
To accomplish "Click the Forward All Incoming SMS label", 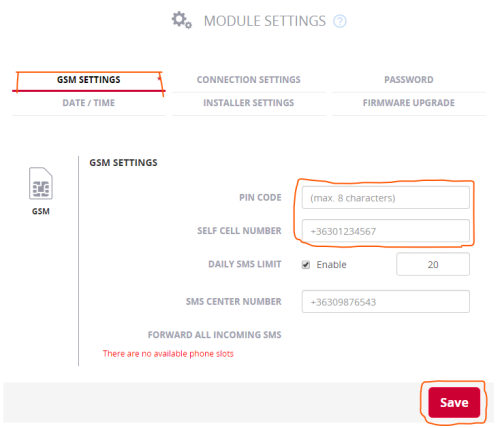I will (215, 335).
